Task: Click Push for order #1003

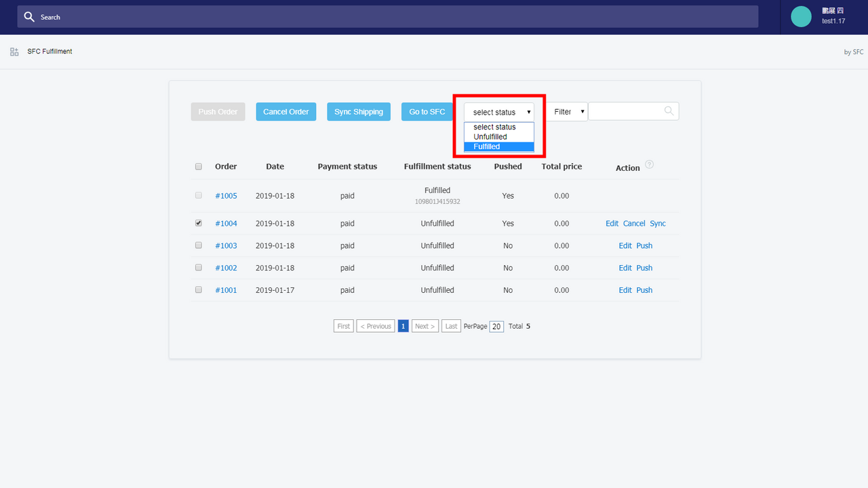Action: pyautogui.click(x=644, y=246)
